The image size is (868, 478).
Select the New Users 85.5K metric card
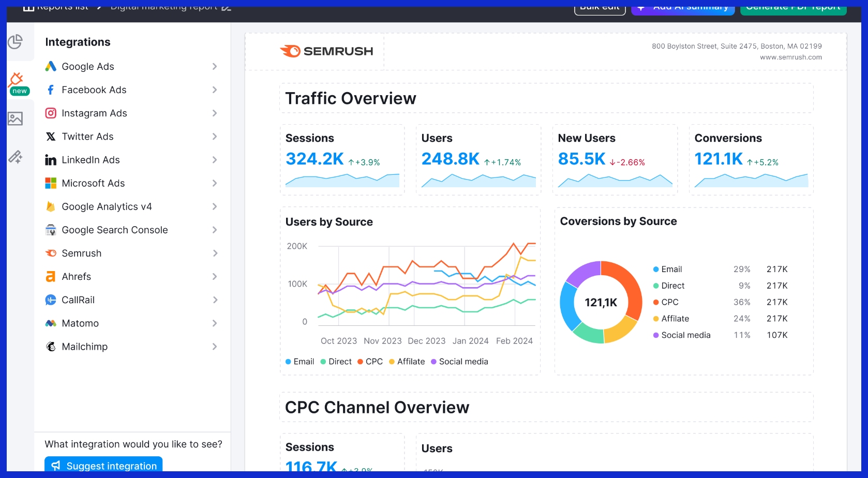pyautogui.click(x=615, y=160)
